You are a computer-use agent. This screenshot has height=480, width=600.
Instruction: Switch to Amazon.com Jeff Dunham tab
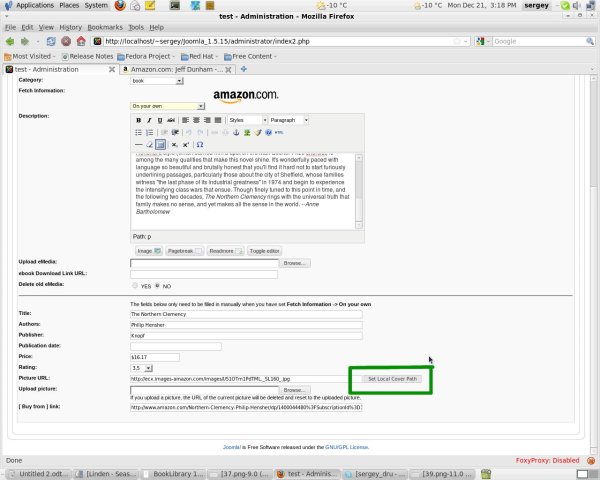[x=177, y=69]
